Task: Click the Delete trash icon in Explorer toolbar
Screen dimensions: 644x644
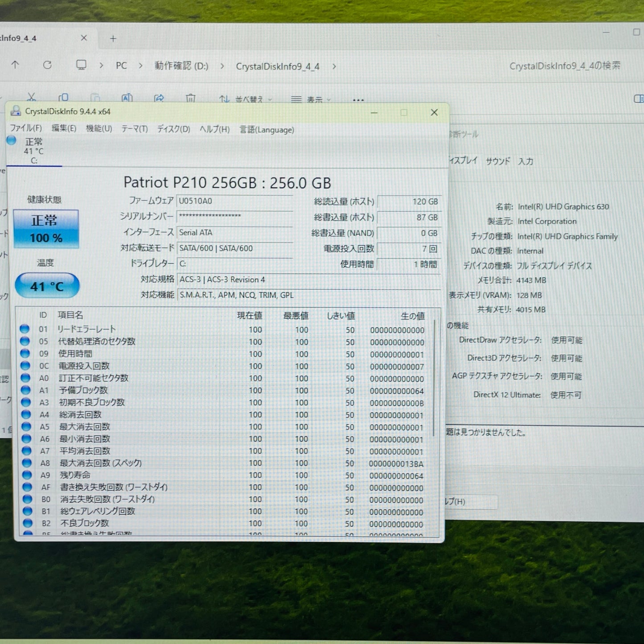Action: pyautogui.click(x=191, y=98)
